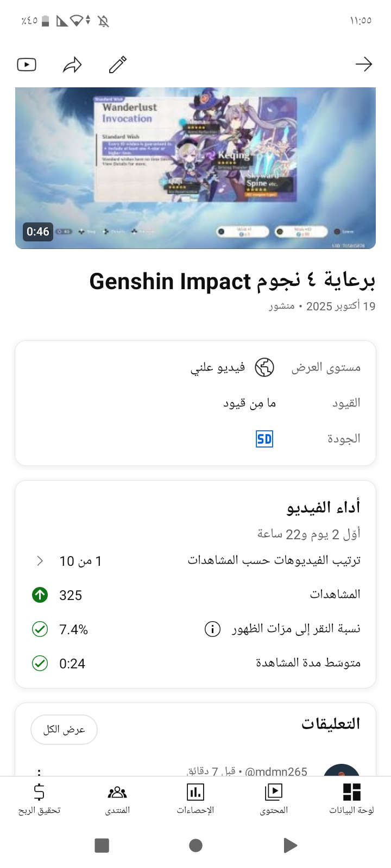Switch to the الإحصاءات analytics tab

(195, 799)
